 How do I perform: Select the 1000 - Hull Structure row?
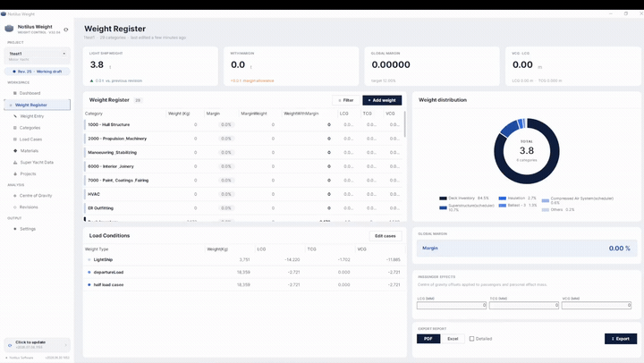pyautogui.click(x=243, y=124)
